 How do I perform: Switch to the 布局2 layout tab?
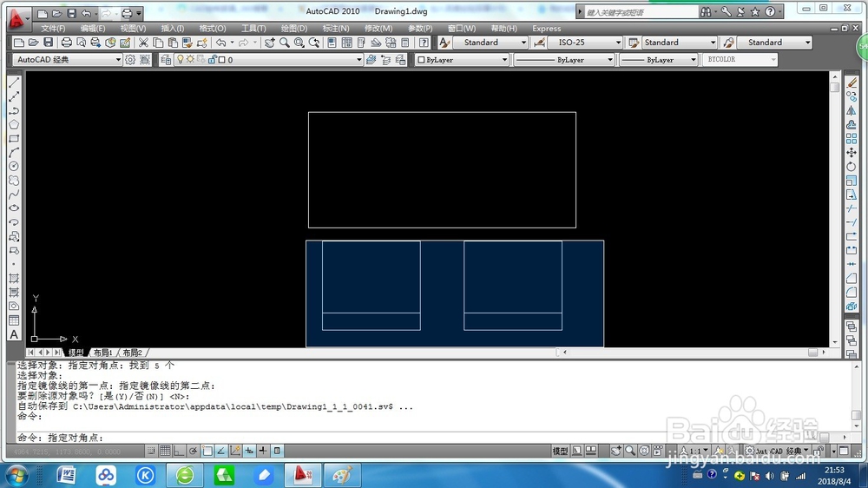pyautogui.click(x=132, y=353)
